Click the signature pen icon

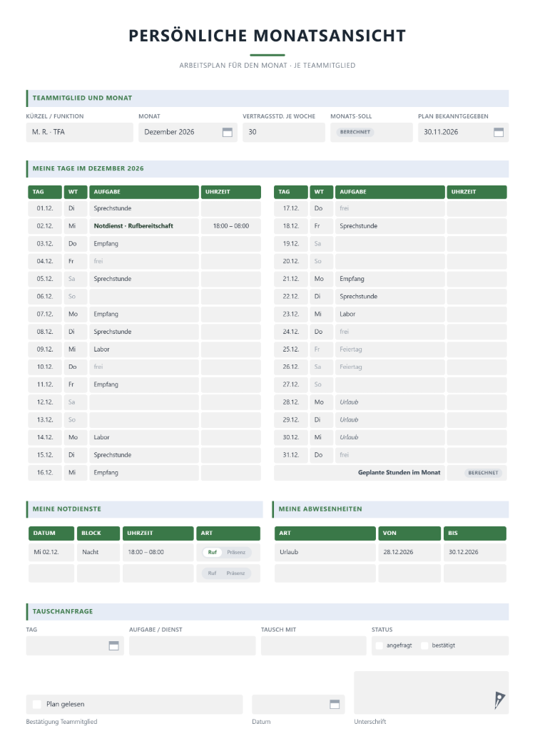tap(499, 700)
